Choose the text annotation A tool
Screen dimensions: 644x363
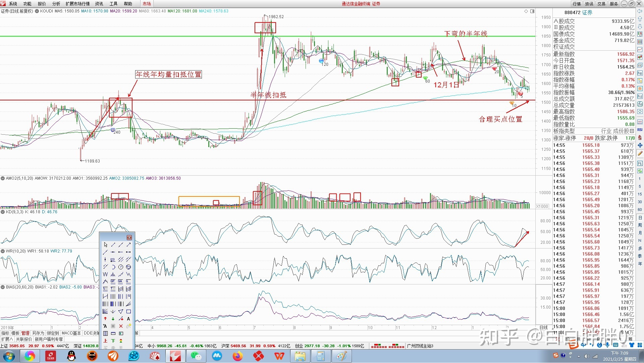point(128,319)
